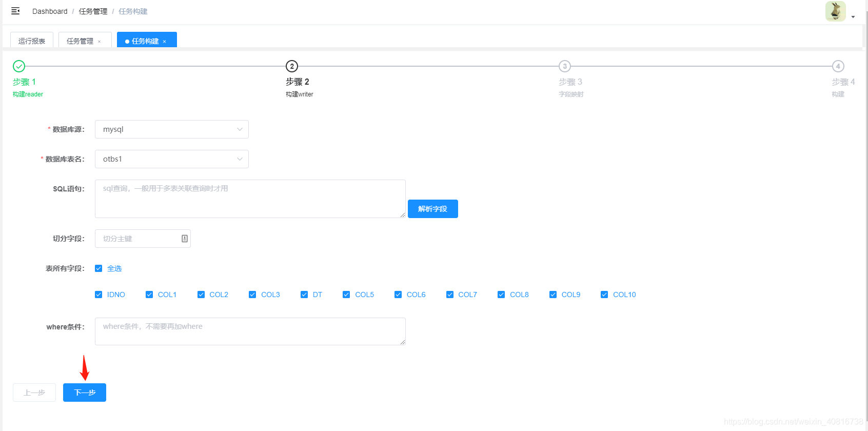Toggle the sidebar hamburger menu icon
The width and height of the screenshot is (868, 431).
pos(15,11)
